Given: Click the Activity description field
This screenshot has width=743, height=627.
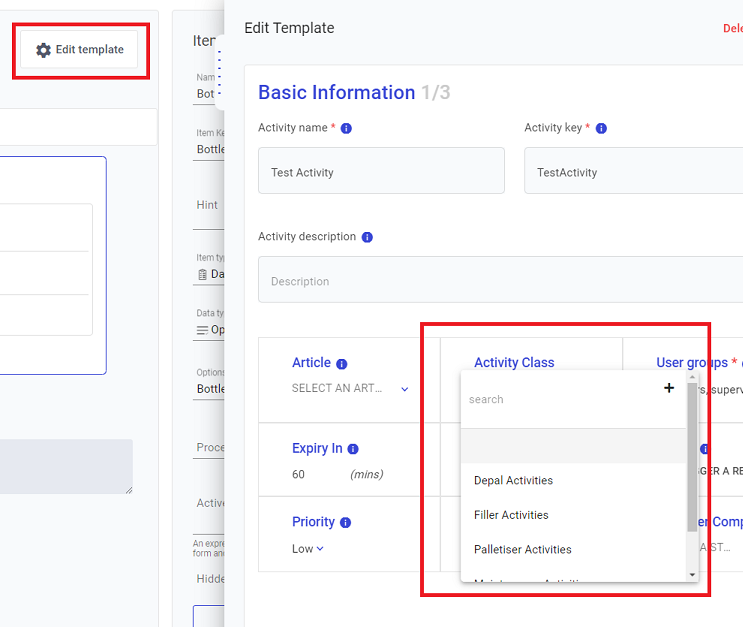Looking at the screenshot, I should pyautogui.click(x=500, y=281).
